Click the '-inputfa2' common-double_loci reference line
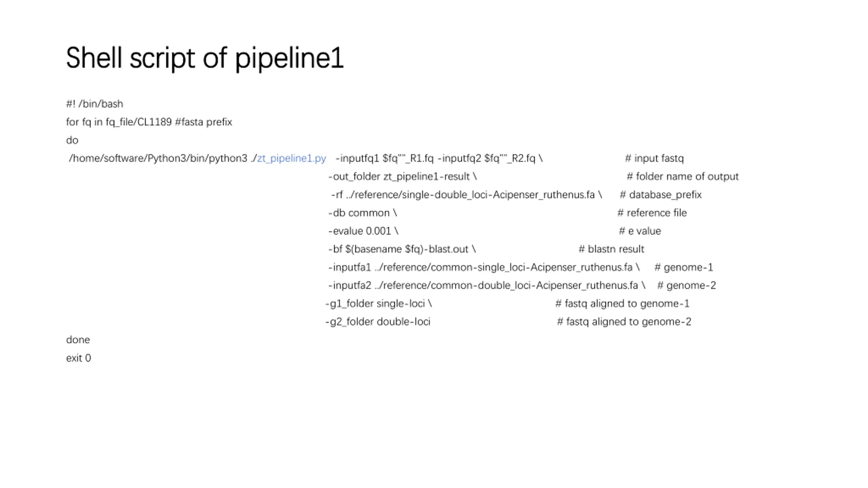Image resolution: width=868 pixels, height=488 pixels. click(487, 286)
